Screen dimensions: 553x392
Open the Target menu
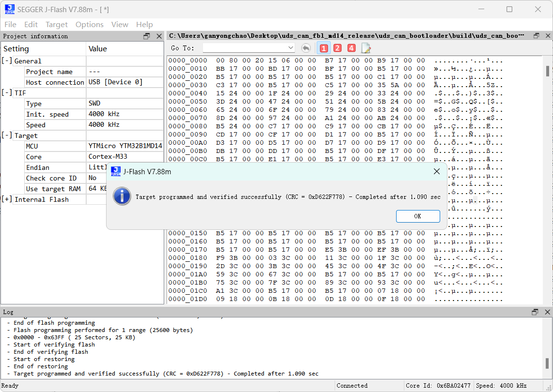[57, 24]
